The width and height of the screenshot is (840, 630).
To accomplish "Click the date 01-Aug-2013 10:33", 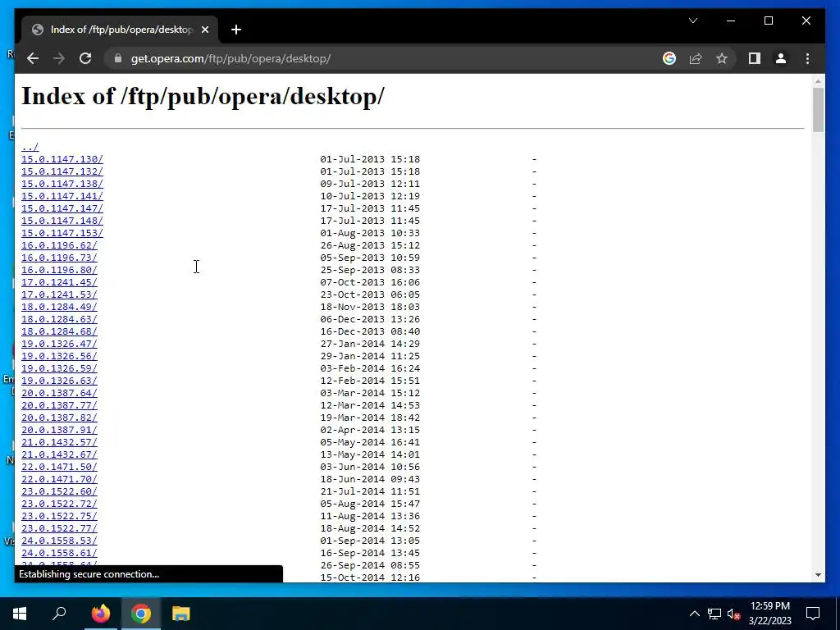I will click(370, 233).
